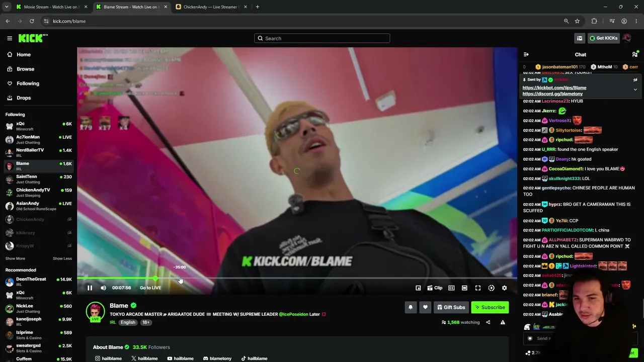Pause the stream video
Viewport: 644px width, 362px height.
click(90, 288)
